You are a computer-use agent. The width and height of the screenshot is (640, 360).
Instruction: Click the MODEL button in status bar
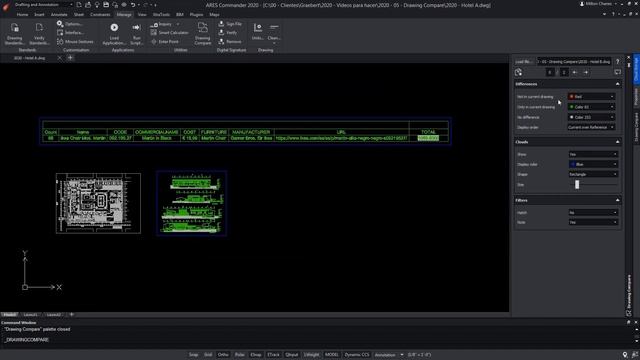click(332, 355)
